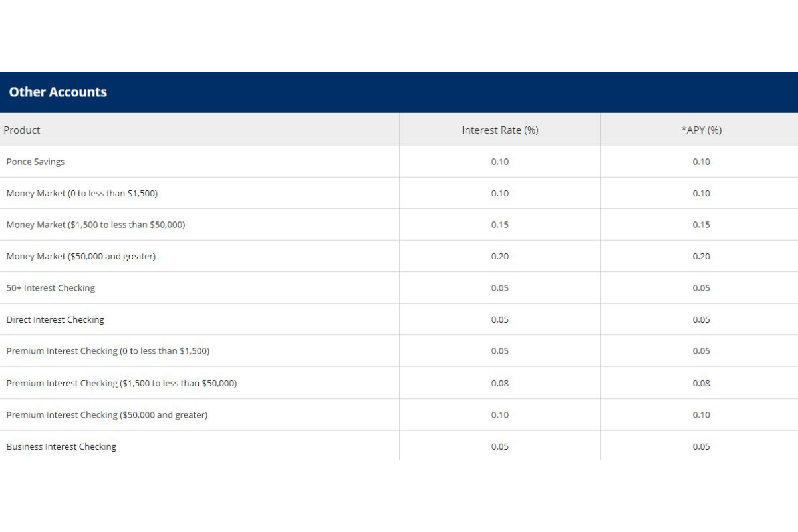798x532 pixels.
Task: Select the "Direct Interest Checking" product name
Action: tap(55, 320)
